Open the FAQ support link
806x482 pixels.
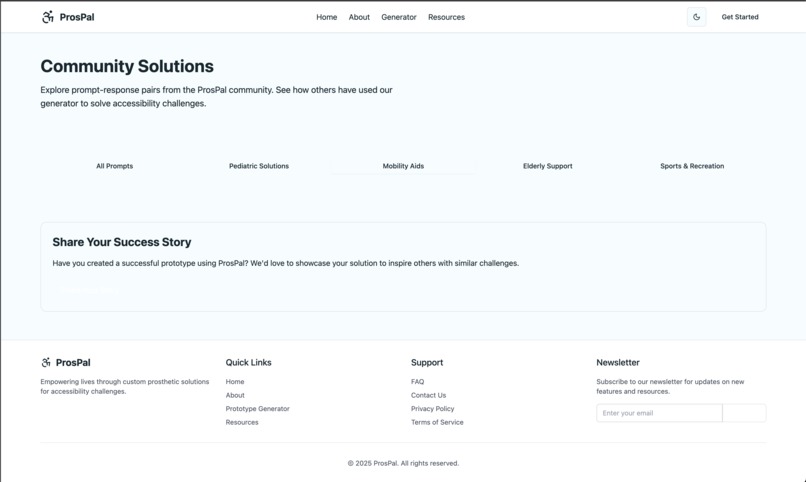pos(417,382)
